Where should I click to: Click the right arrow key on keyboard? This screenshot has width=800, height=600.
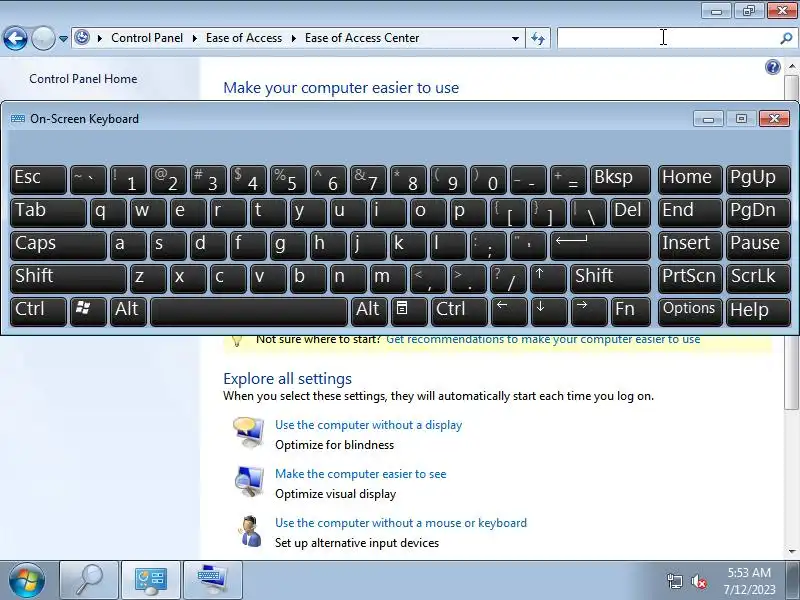(x=589, y=311)
